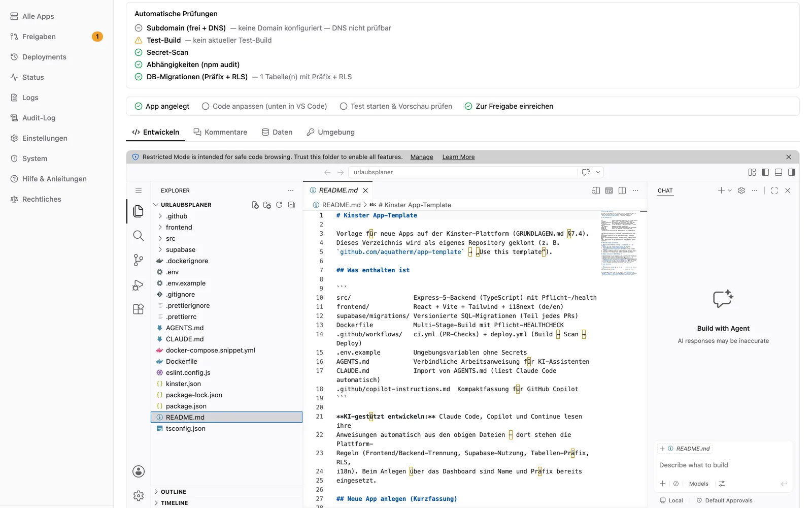Open chat settings gear

click(x=741, y=190)
